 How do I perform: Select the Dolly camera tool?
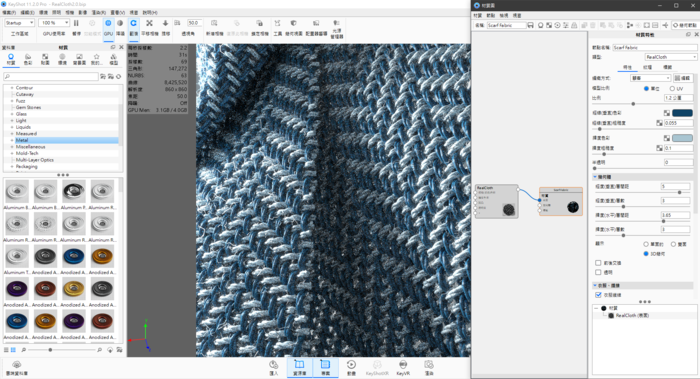point(165,23)
